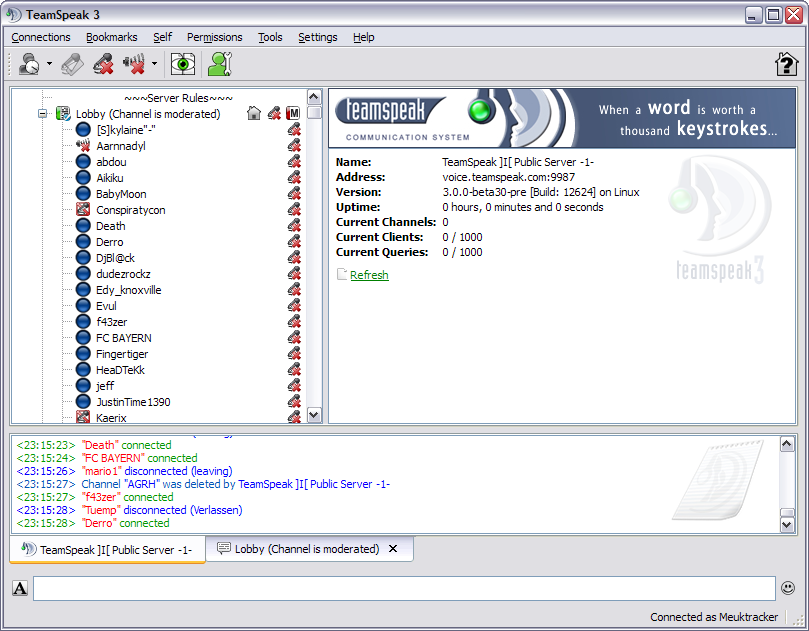Screen dimensions: 809x631
Task: Click the moderated M icon on Lobby
Action: (x=293, y=113)
